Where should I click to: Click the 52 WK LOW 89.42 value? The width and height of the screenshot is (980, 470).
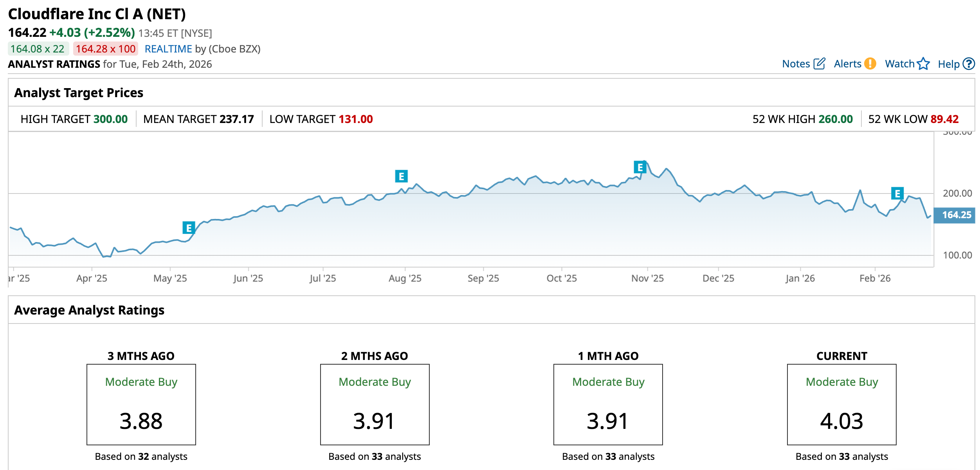click(x=944, y=119)
